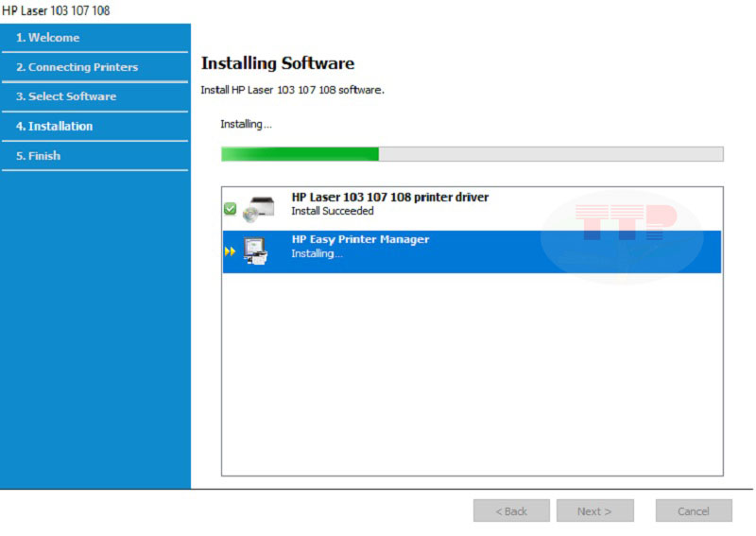Click the gray unfilled part of progress bar

pos(550,154)
